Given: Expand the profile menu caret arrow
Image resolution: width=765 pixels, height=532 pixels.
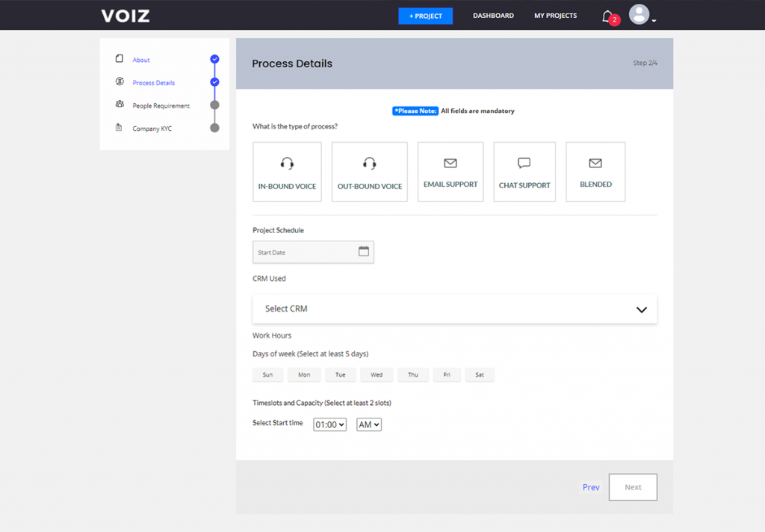Looking at the screenshot, I should click(654, 21).
